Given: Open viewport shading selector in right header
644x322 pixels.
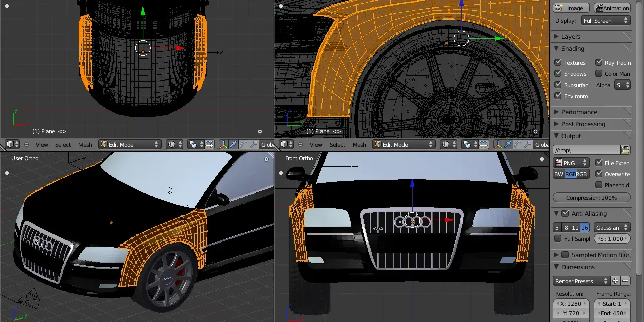Looking at the screenshot, I should pyautogui.click(x=448, y=144).
